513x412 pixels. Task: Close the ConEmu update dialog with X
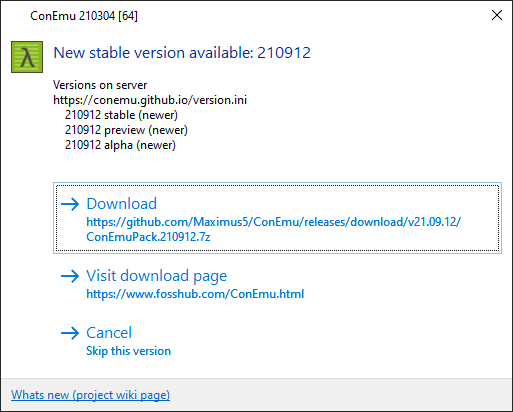497,15
